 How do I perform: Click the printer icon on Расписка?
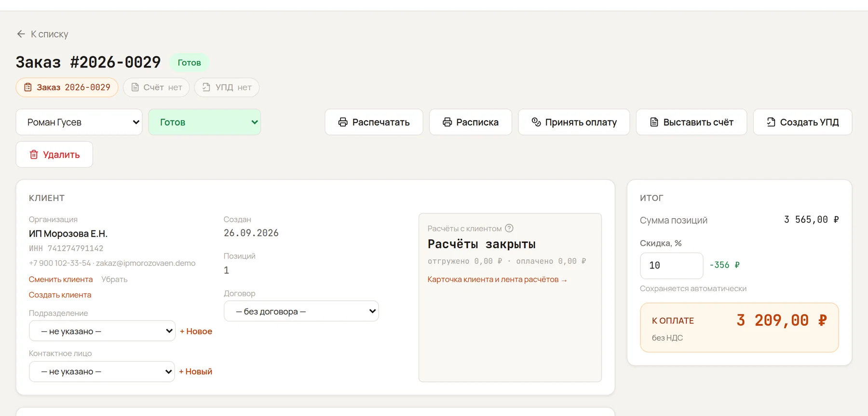point(447,122)
